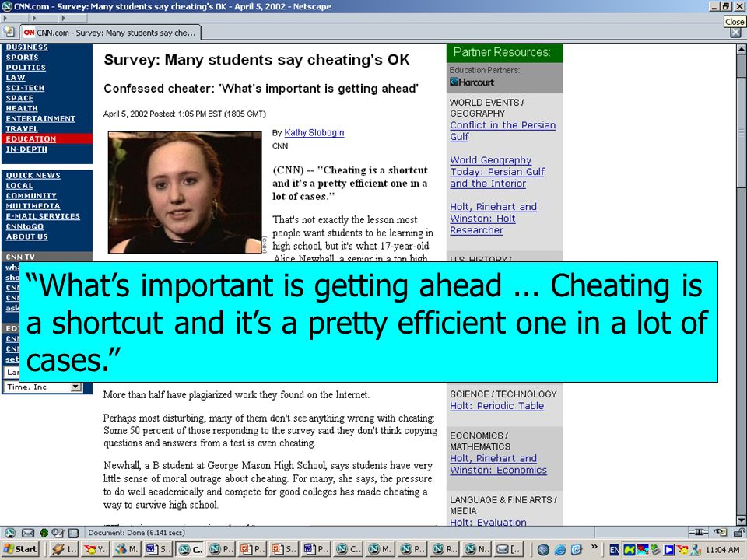
Task: Click the Harcourt partner logo
Action: click(472, 82)
